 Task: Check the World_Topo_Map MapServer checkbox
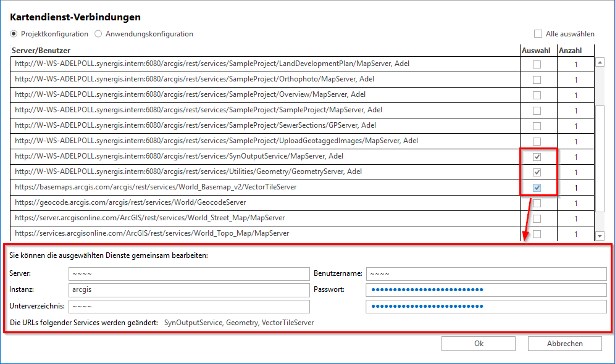[x=537, y=234]
